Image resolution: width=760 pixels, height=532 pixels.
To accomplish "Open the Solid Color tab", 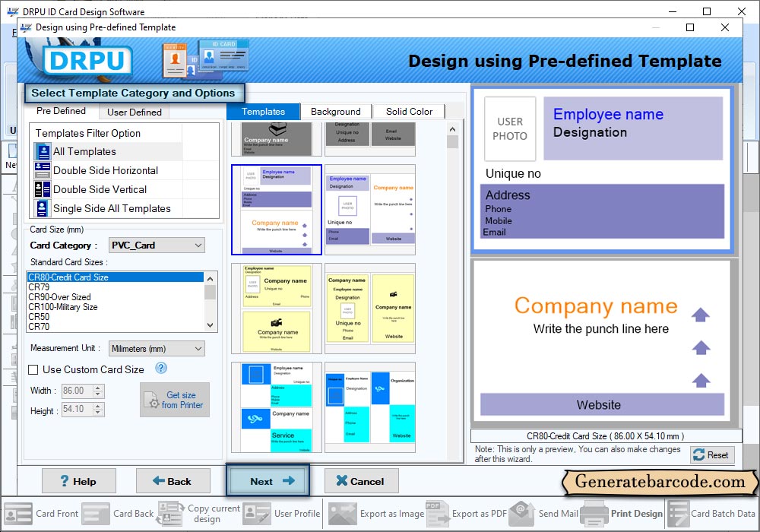I will coord(409,112).
